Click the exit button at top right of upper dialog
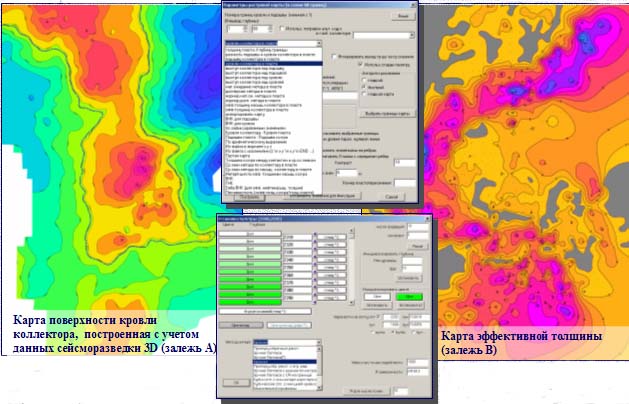This screenshot has width=629, height=404. click(403, 16)
